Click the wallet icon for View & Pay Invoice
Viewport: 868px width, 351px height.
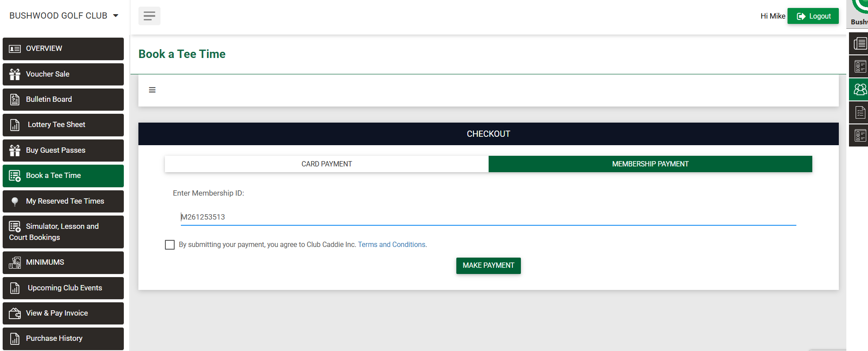15,313
